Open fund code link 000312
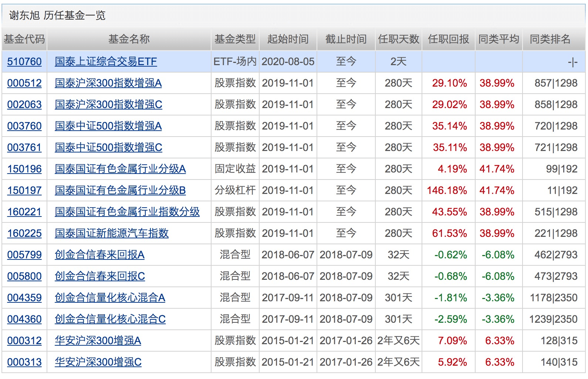Screen dimensions: 588x379 coord(24,341)
